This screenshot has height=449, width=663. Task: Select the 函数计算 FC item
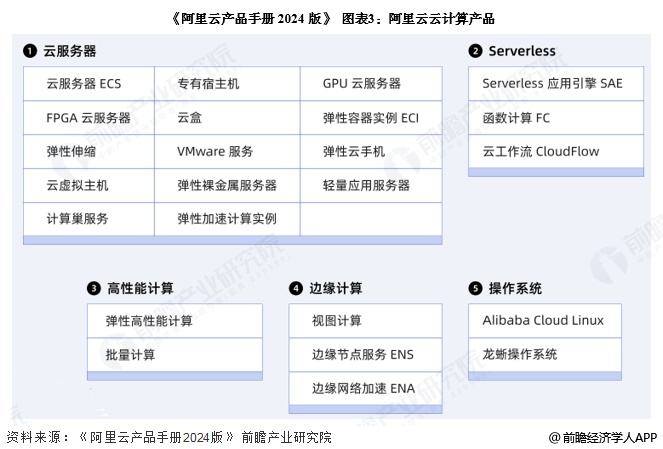(556, 118)
